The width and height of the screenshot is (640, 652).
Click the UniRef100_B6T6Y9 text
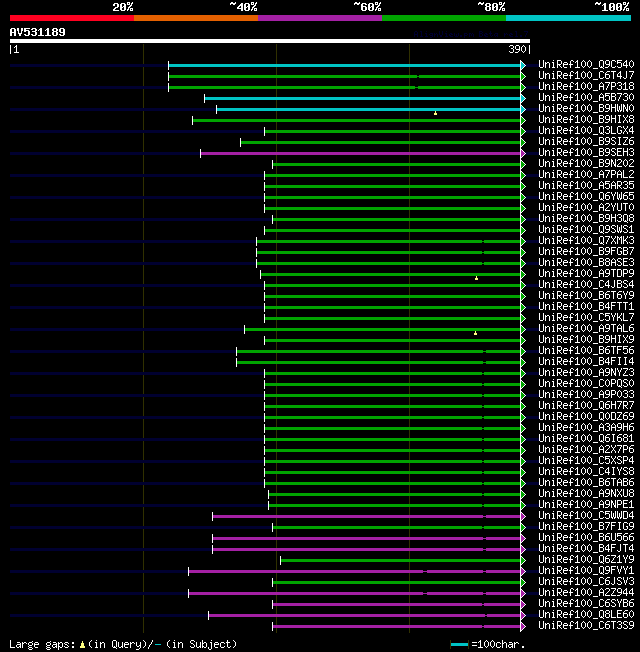coord(586,296)
